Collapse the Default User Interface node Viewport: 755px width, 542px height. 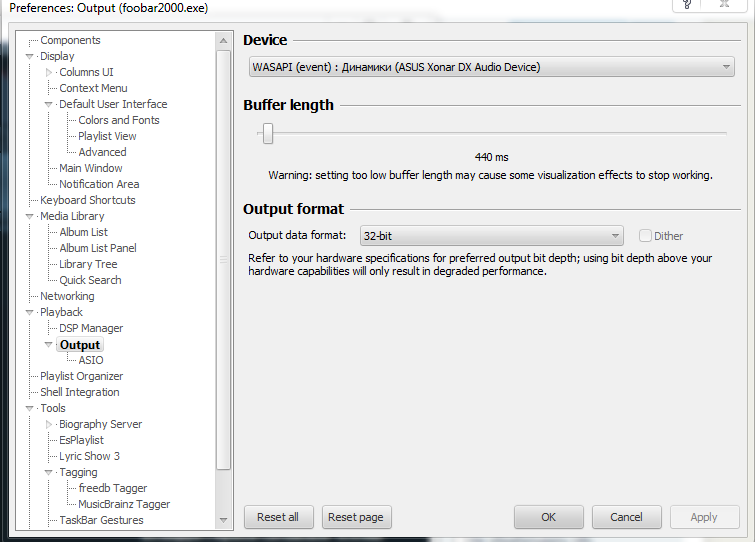pos(48,104)
